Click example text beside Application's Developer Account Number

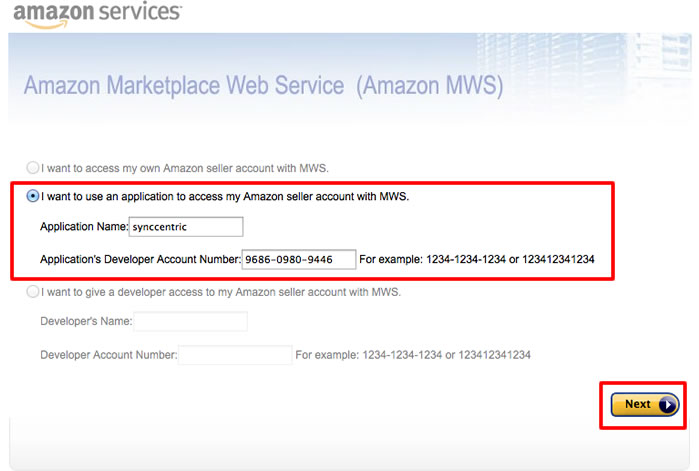tap(477, 259)
